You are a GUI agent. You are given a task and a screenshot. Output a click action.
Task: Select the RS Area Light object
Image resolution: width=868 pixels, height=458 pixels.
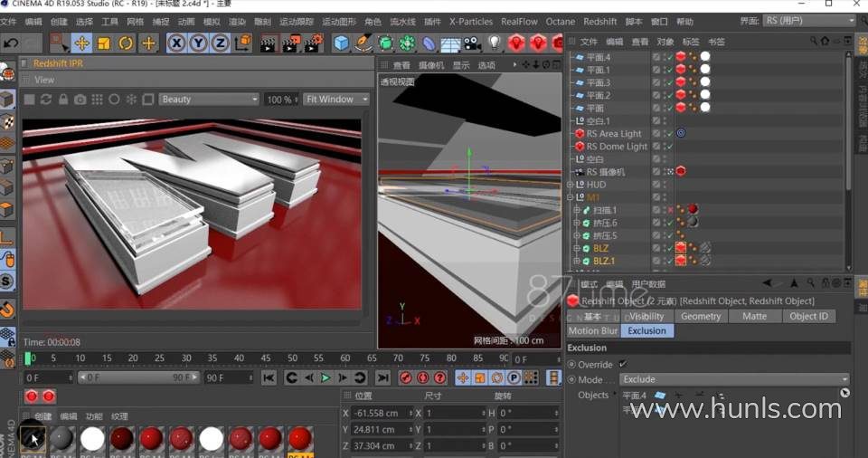pos(613,134)
